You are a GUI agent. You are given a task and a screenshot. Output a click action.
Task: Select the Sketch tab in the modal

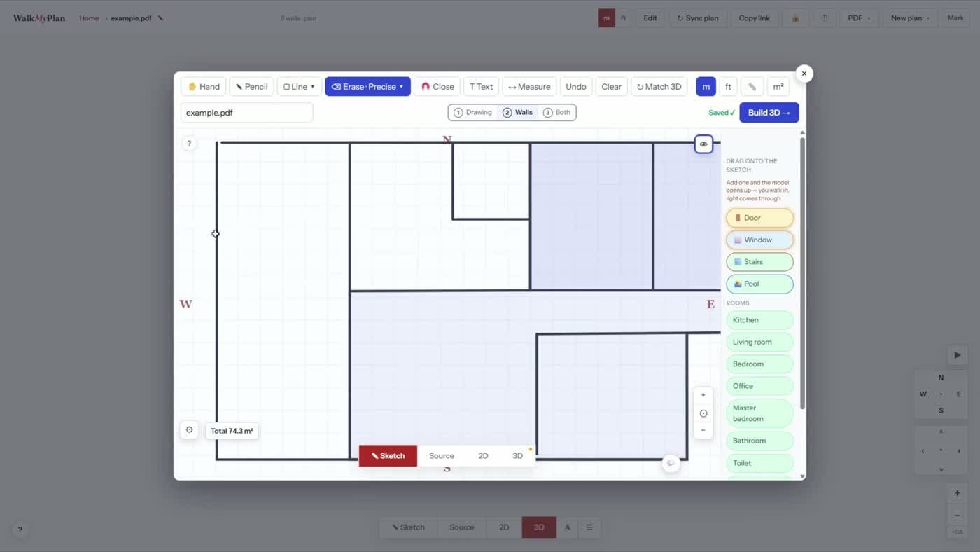(388, 456)
